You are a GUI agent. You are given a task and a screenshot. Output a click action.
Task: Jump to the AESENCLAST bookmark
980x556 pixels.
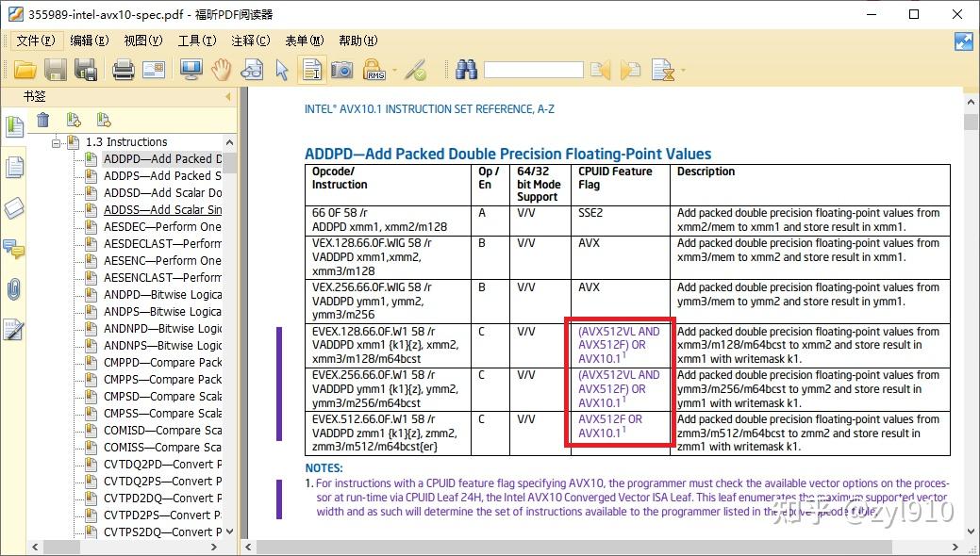point(162,277)
